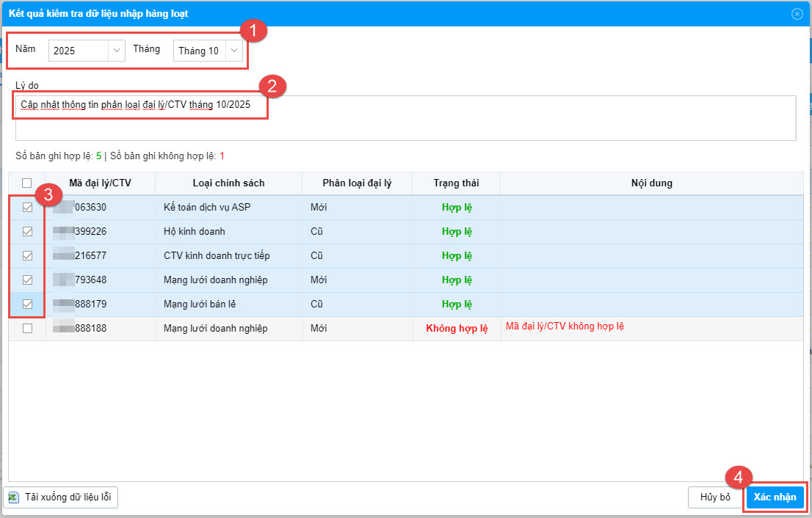Uncheck the row ending in 399226
This screenshot has height=518, width=812.
pos(28,232)
